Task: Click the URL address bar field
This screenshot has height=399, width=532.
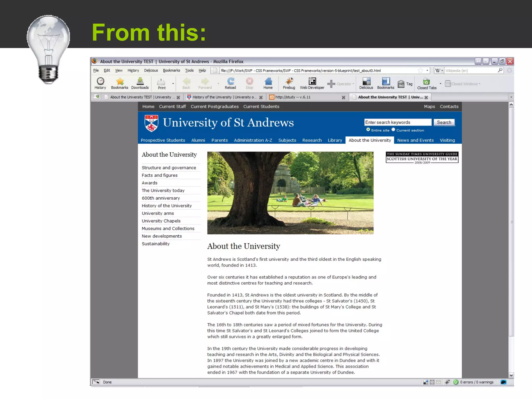Action: 318,70
